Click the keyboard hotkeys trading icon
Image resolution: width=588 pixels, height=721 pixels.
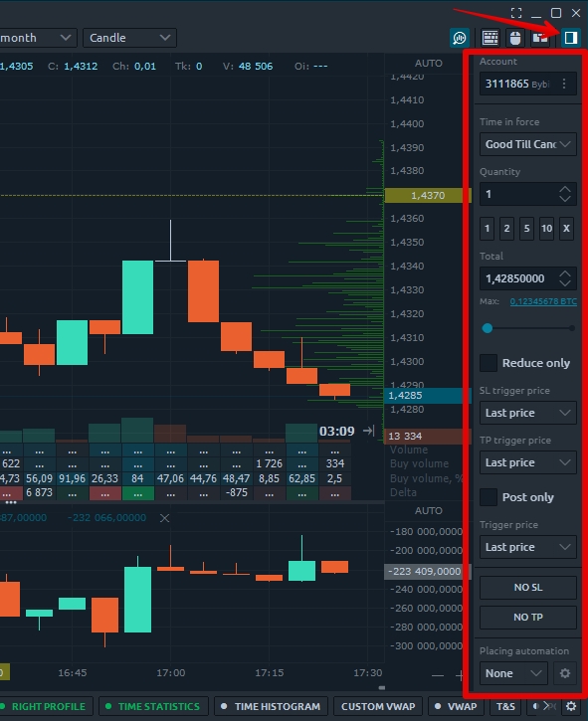[490, 38]
